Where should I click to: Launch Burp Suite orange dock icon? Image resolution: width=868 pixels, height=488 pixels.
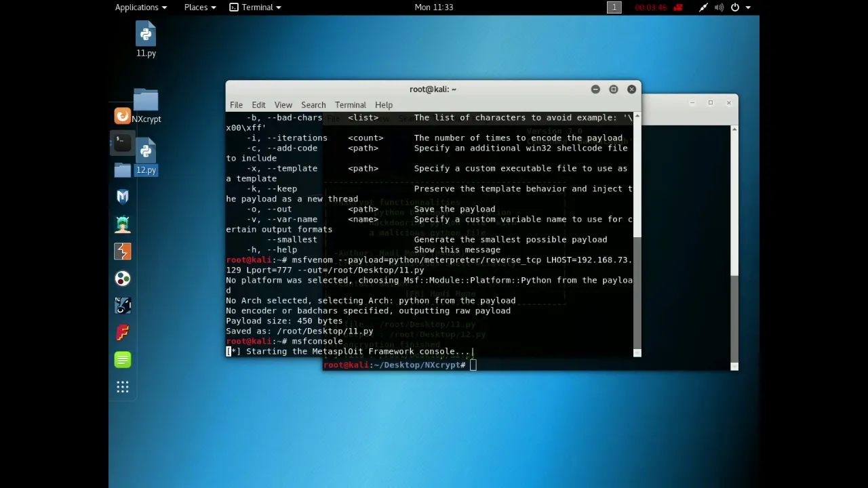point(122,251)
